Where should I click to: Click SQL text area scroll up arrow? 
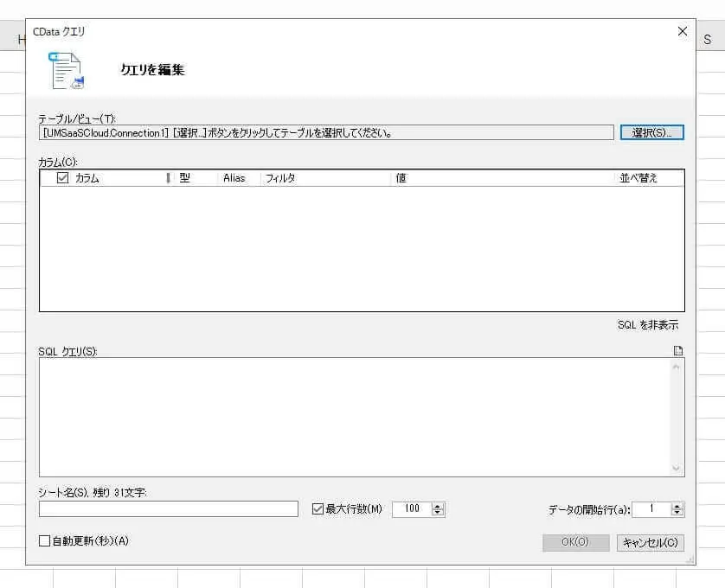point(676,367)
